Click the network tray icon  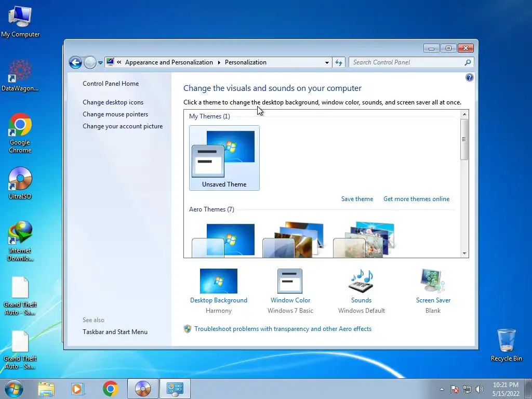(x=467, y=389)
